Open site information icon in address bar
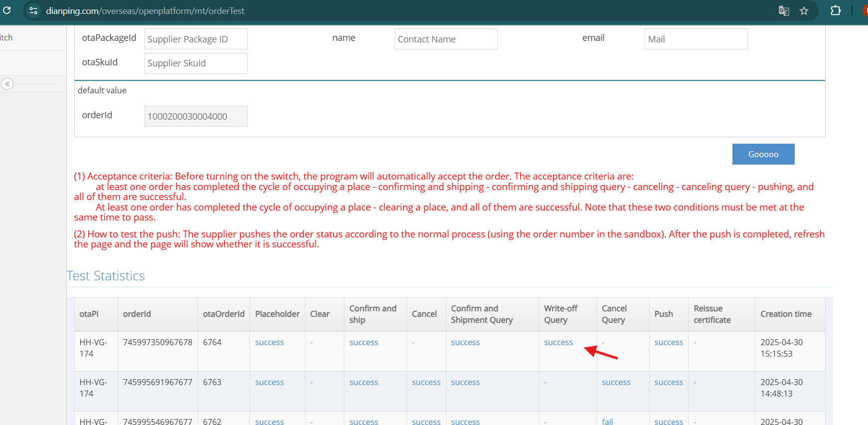Screen dimensions: 868x425 click(33, 10)
